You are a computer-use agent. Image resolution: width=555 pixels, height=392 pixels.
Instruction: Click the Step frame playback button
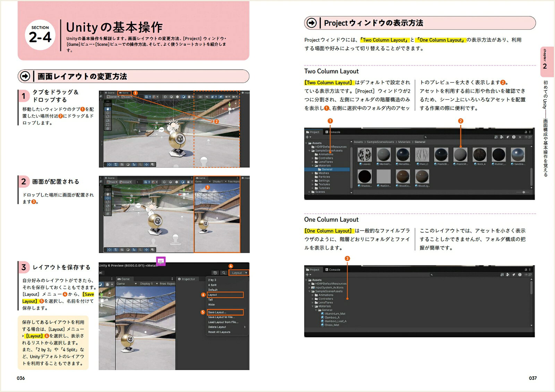pos(101,273)
